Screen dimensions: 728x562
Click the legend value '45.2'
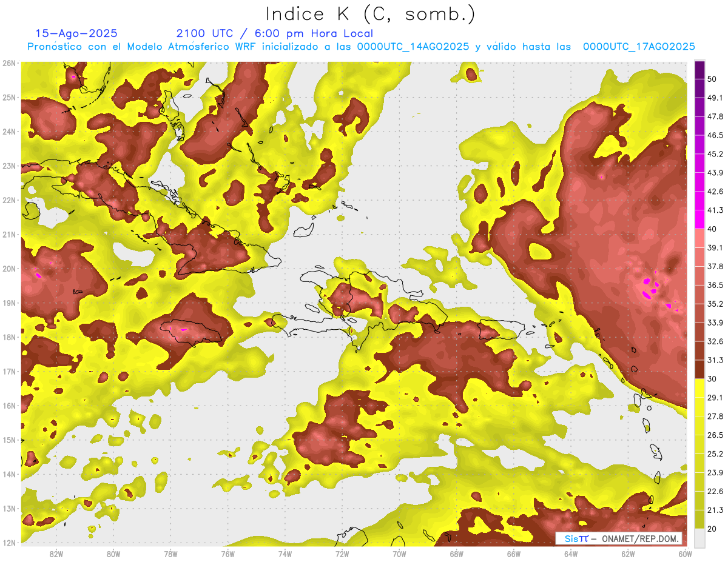[x=715, y=154]
